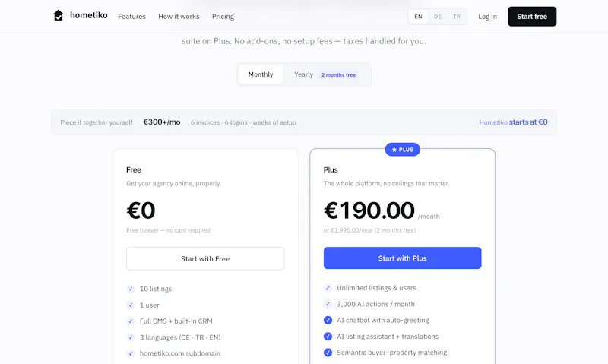
Task: Click the '/month' label beside €190.00
Action: tap(429, 217)
